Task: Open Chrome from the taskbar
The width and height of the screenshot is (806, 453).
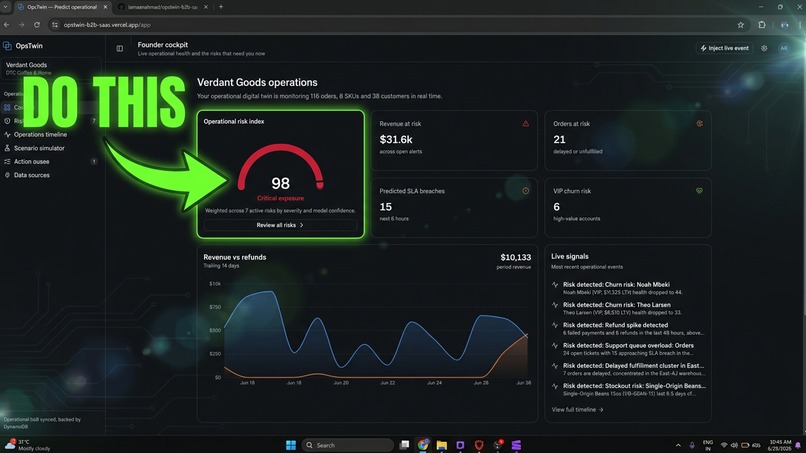Action: pos(423,445)
